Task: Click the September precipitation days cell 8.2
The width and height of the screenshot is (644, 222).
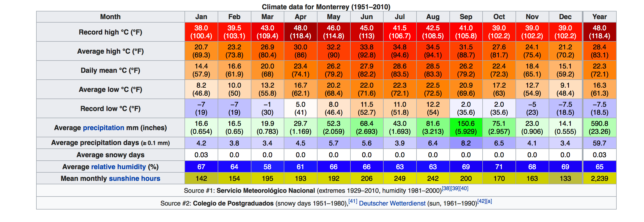Action: pyautogui.click(x=466, y=143)
